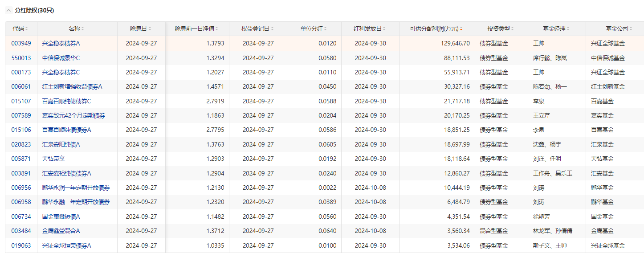This screenshot has height=253, width=644.
Task: Sort by 除息前一日净值 sort icon
Action: click(217, 29)
